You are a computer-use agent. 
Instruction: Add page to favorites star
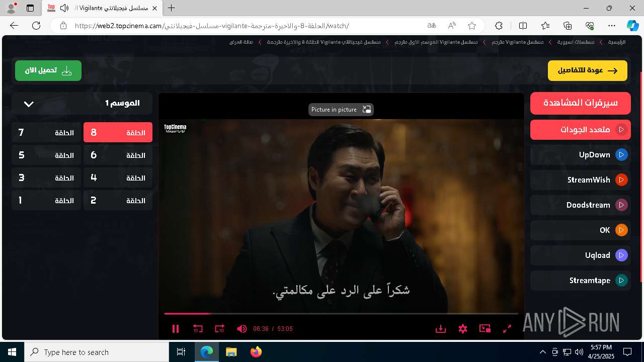pos(472,26)
